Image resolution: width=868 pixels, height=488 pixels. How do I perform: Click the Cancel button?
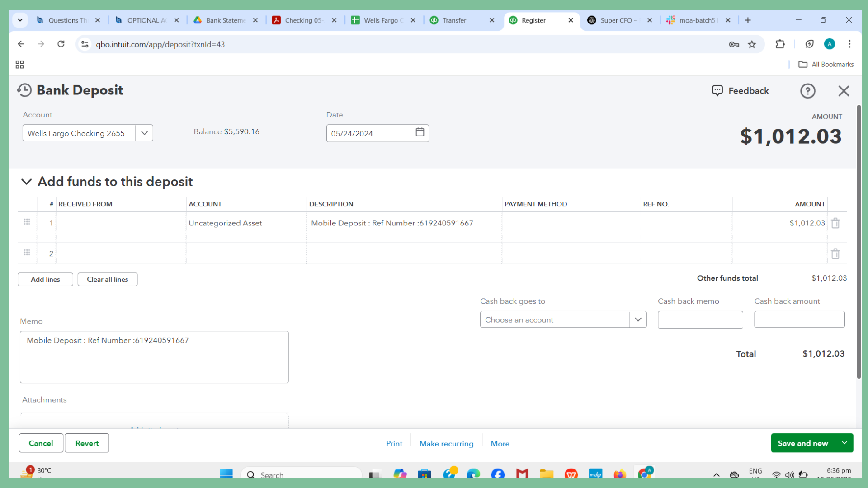pos(41,443)
